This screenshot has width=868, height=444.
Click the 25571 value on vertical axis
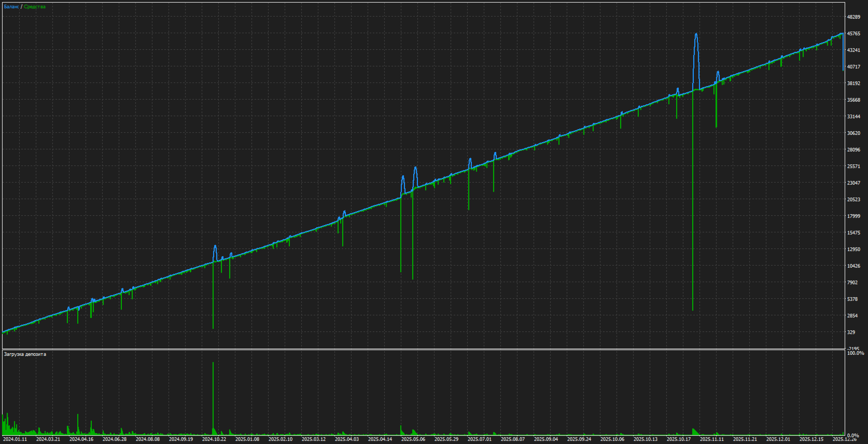coord(853,166)
